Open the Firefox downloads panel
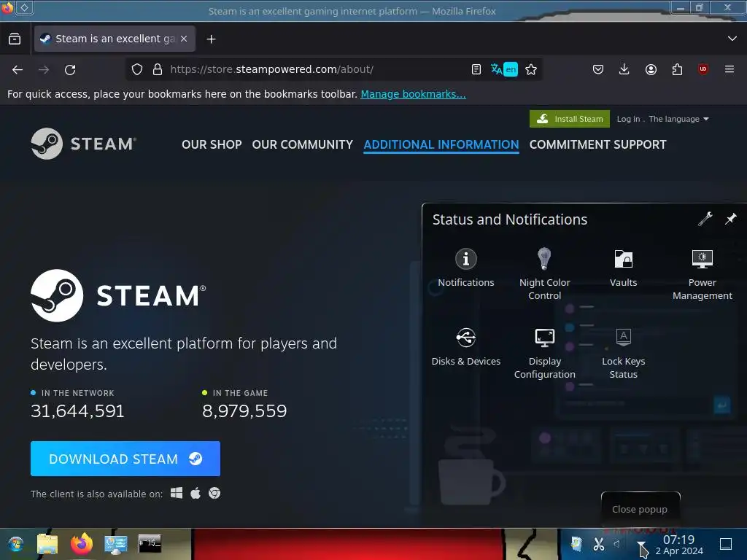The image size is (747, 560). coord(624,69)
